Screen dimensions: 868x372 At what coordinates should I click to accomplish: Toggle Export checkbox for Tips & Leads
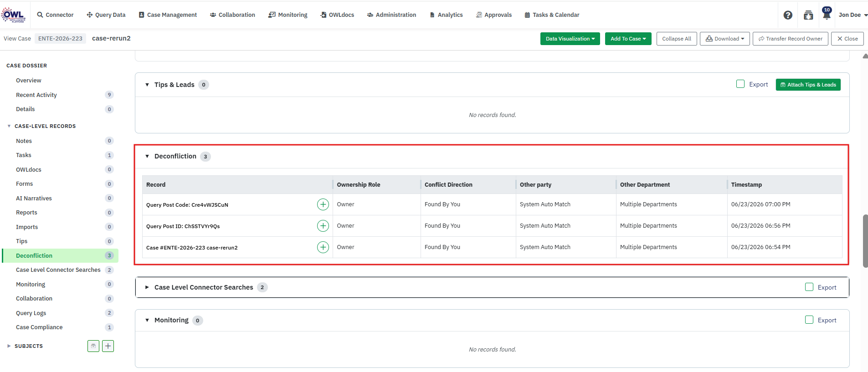pyautogui.click(x=740, y=84)
